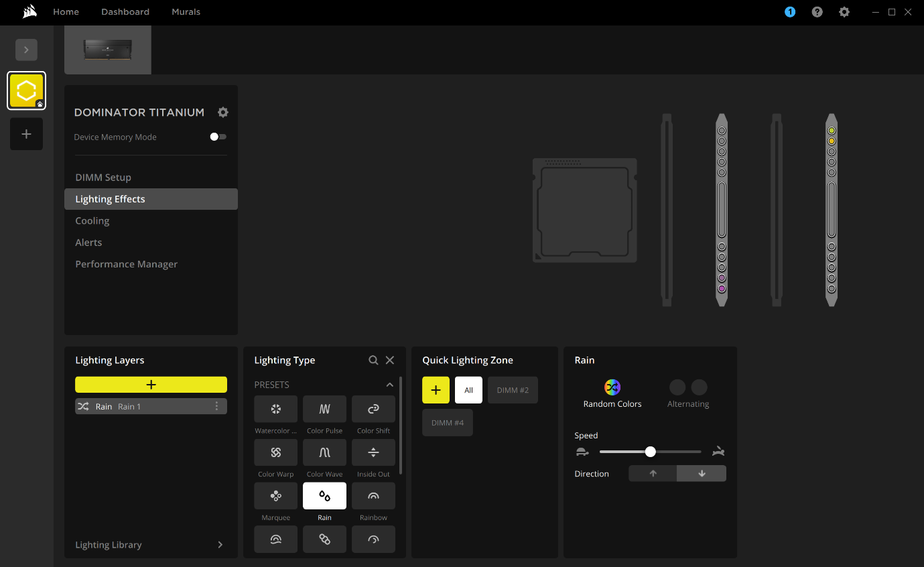Open Performance Manager section

tap(151, 264)
